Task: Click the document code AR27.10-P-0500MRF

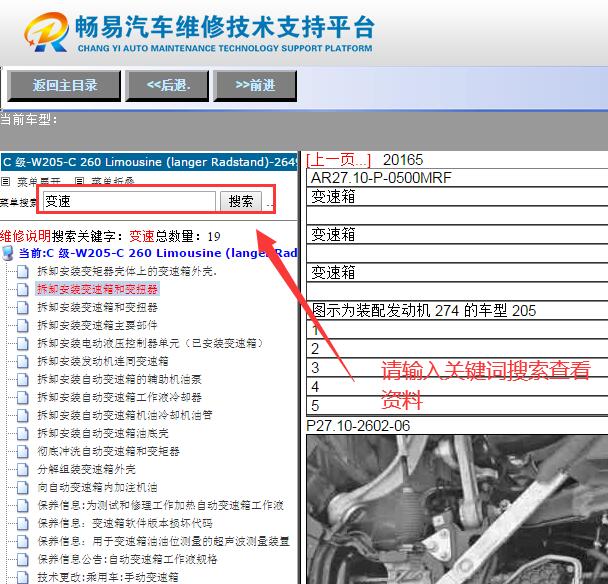Action: click(x=381, y=178)
